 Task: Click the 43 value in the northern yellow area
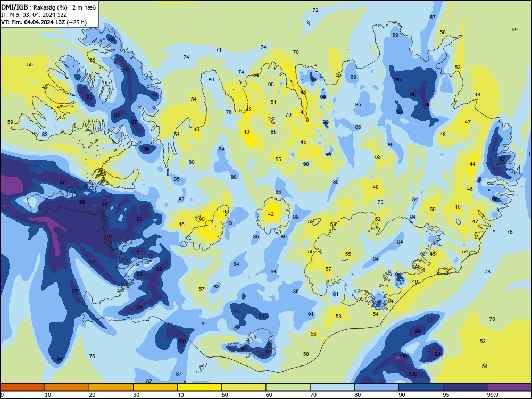248,109
